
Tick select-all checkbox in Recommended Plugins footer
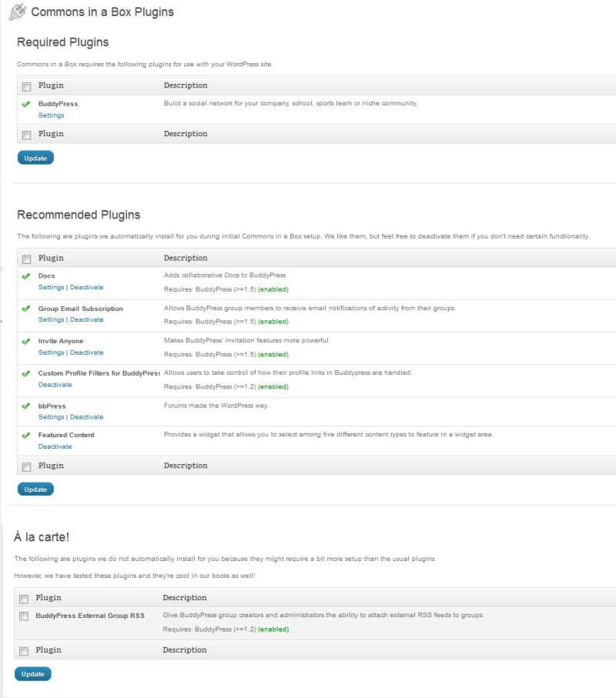tap(27, 466)
